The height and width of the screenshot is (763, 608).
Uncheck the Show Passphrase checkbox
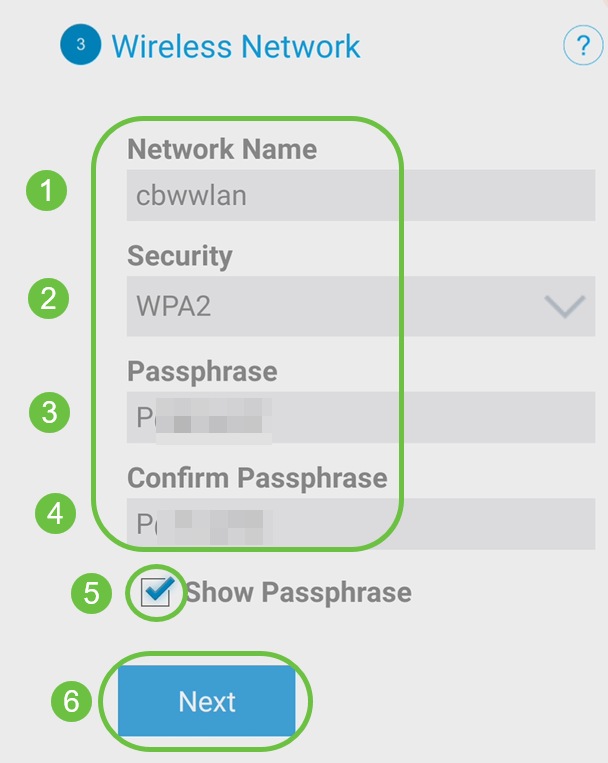tap(156, 594)
